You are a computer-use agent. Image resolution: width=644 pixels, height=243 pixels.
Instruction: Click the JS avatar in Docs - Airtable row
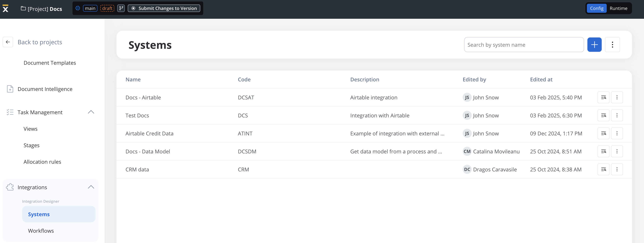point(467,97)
